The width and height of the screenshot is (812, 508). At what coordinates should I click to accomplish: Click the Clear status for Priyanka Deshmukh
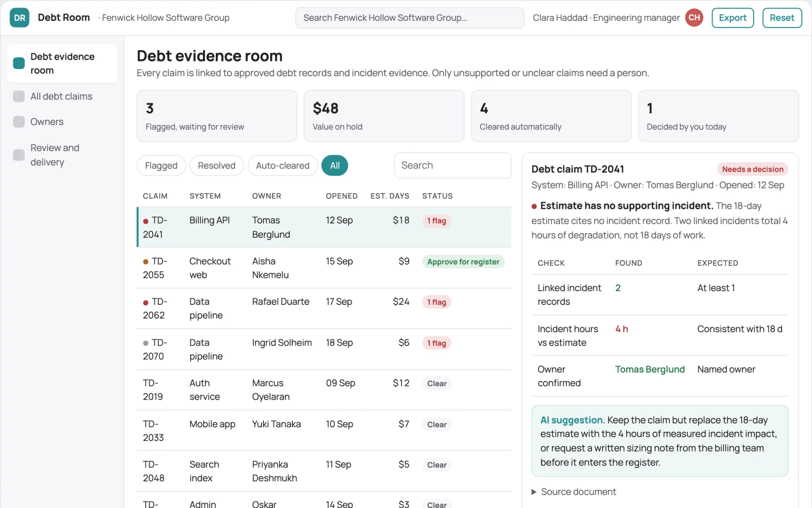[437, 465]
